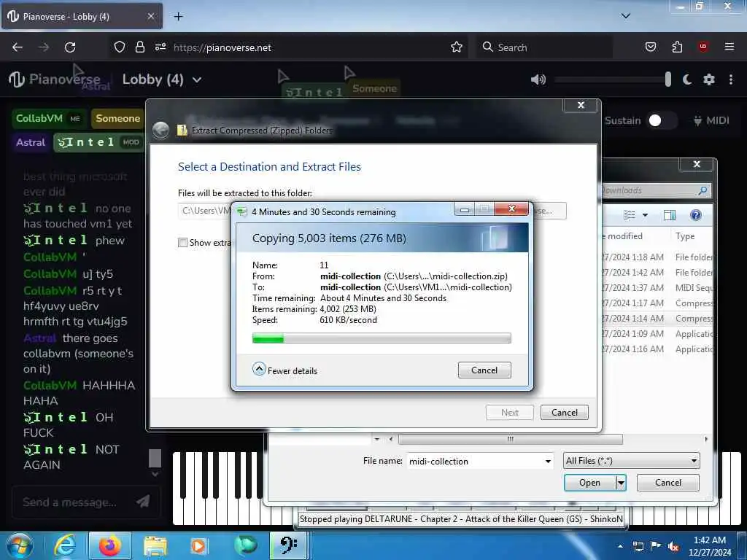Open the browser extensions puzzle icon
The height and width of the screenshot is (560, 747).
677,47
